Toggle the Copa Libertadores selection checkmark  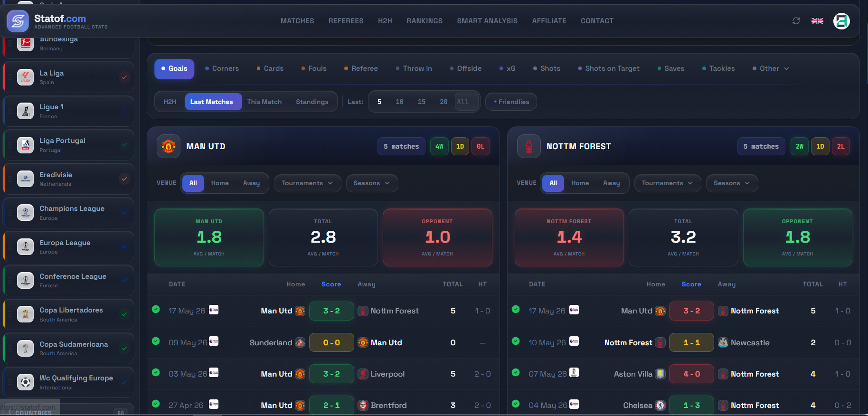pyautogui.click(x=124, y=314)
